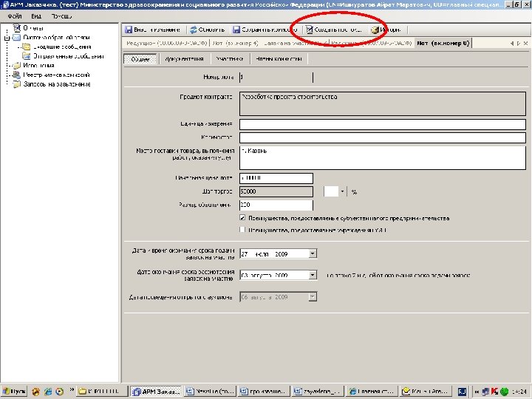
Task: Open the folder window button in the taskbar
Action: coord(102,392)
